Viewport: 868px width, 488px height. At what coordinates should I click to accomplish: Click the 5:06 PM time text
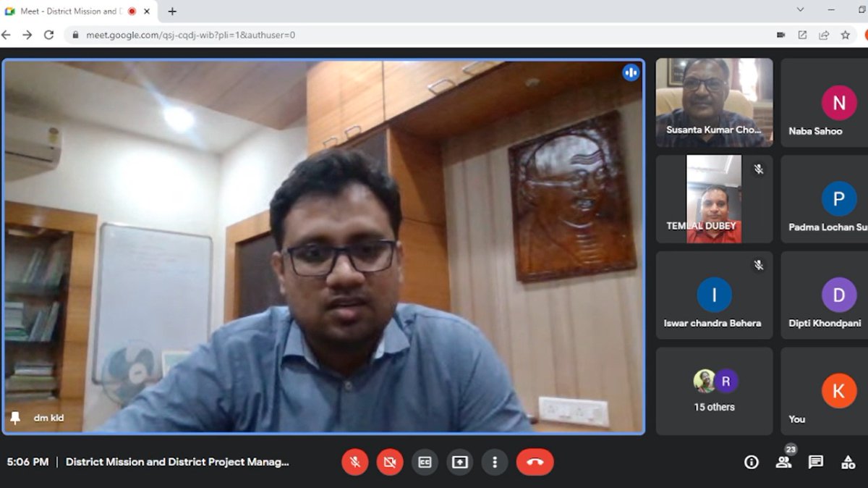point(27,462)
